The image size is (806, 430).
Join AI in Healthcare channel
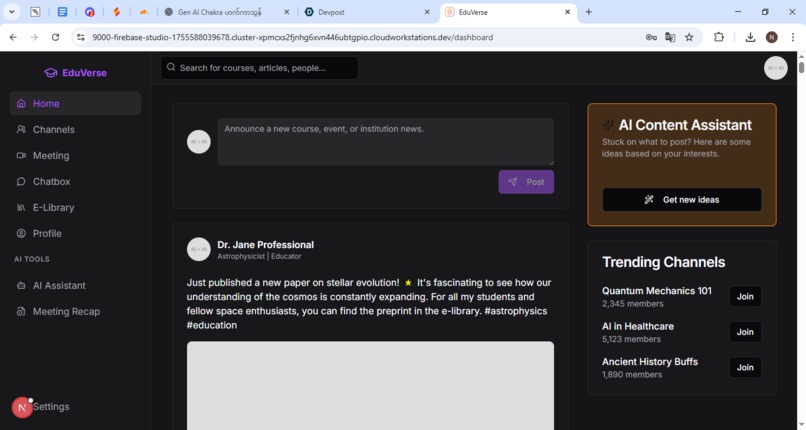(745, 332)
